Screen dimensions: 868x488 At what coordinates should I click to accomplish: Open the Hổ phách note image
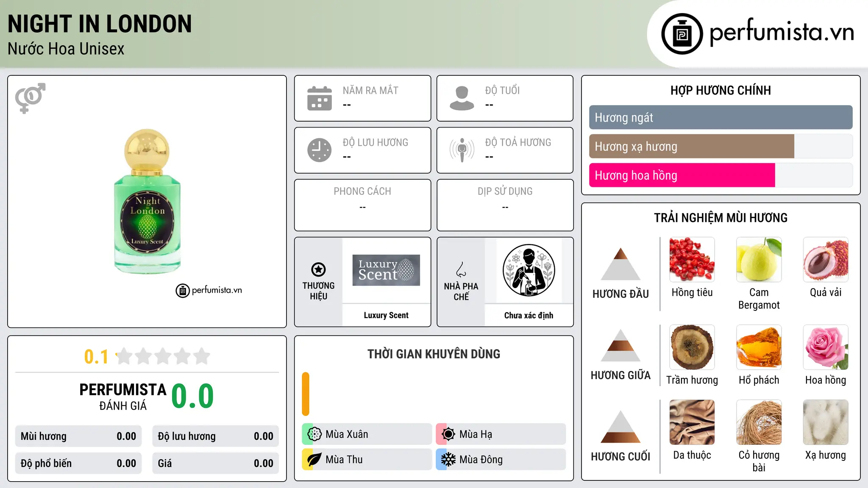pos(759,347)
